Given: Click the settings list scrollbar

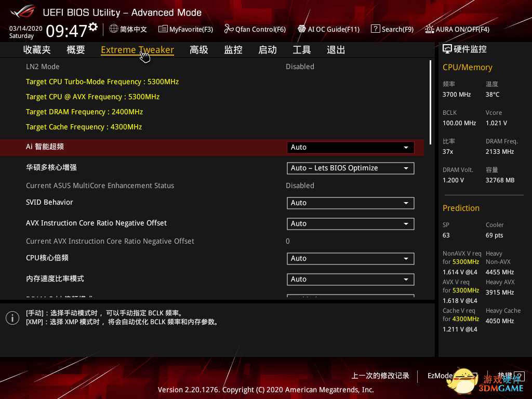Looking at the screenshot, I should 430,102.
